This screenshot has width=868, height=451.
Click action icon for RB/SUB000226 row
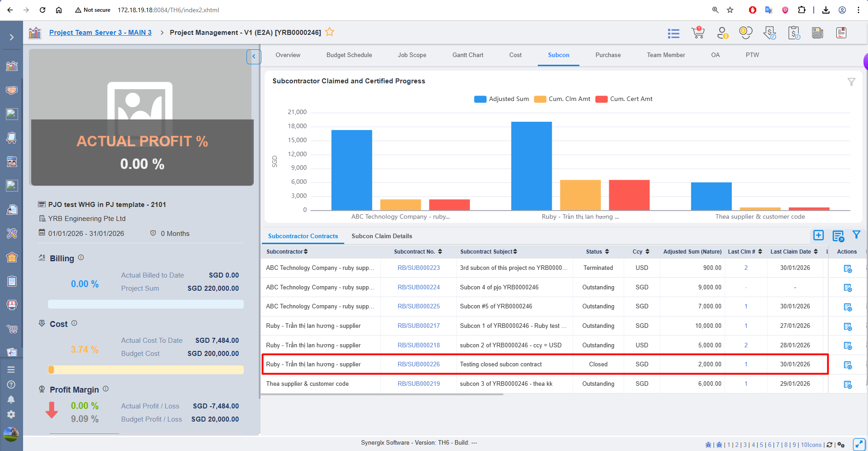tap(848, 365)
